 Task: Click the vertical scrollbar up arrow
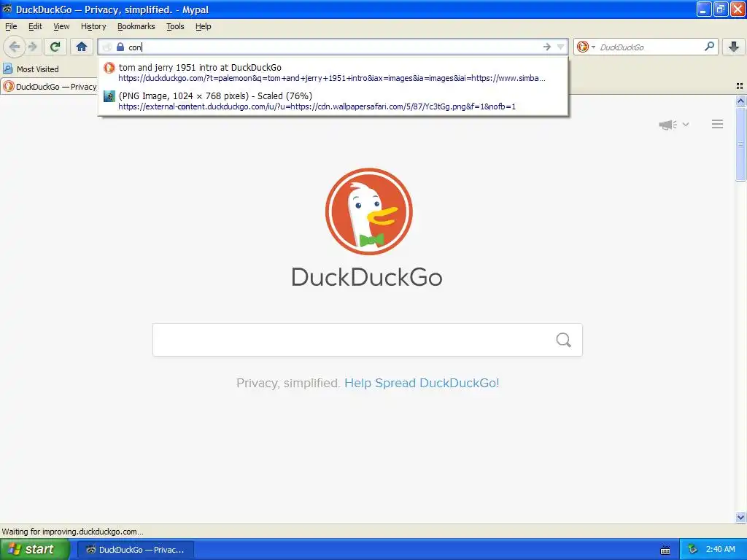point(740,101)
